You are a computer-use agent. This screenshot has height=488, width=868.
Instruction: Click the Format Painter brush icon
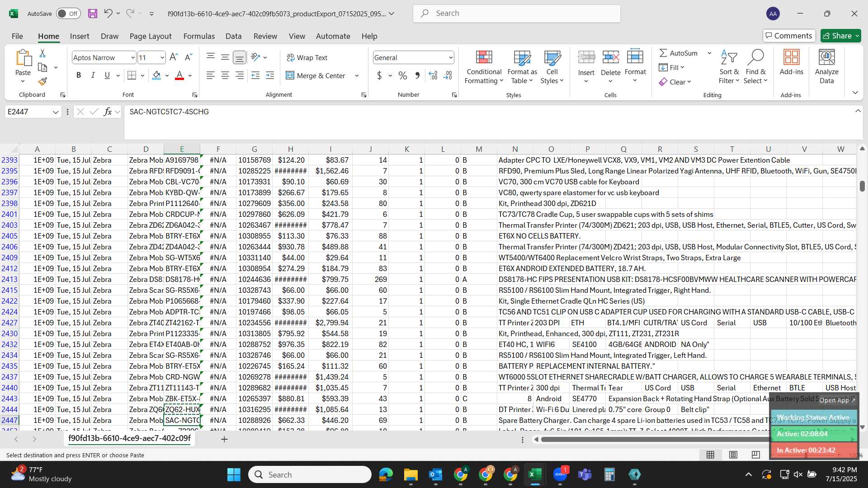[42, 81]
